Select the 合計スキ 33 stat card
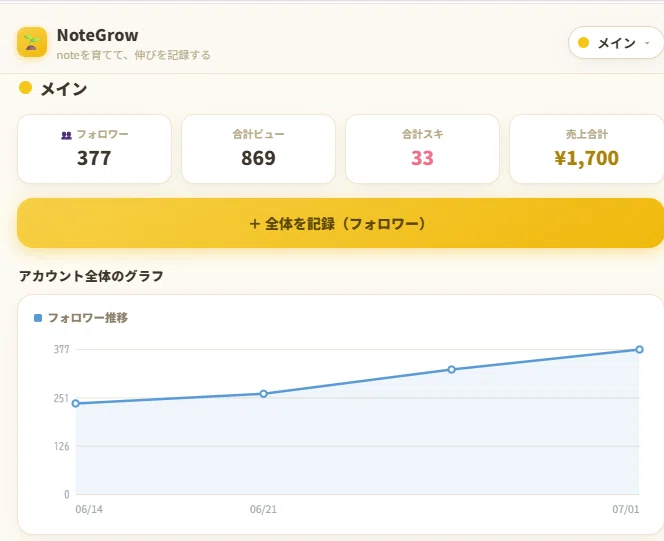Image resolution: width=664 pixels, height=541 pixels. tap(422, 149)
